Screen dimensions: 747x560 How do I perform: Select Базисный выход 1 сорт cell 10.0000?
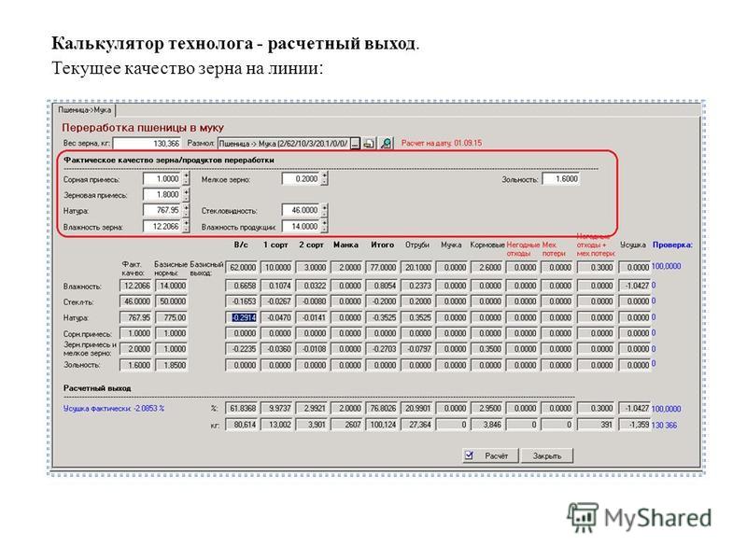tap(277, 268)
